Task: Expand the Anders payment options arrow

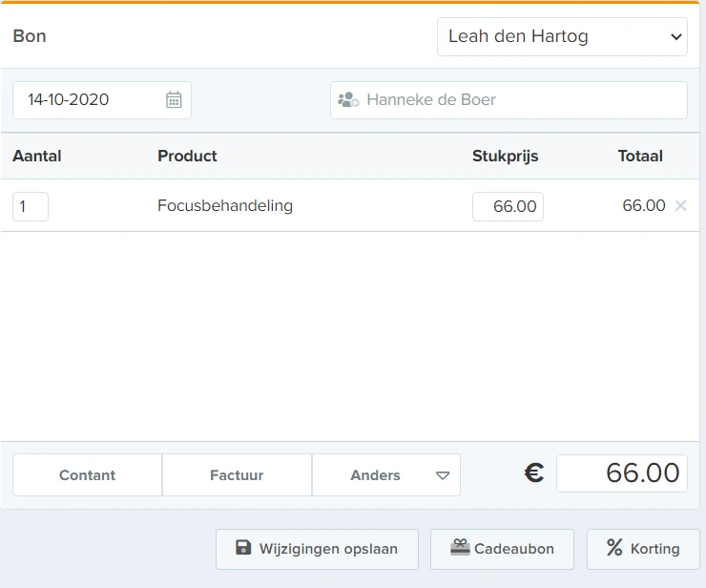Action: pyautogui.click(x=443, y=475)
